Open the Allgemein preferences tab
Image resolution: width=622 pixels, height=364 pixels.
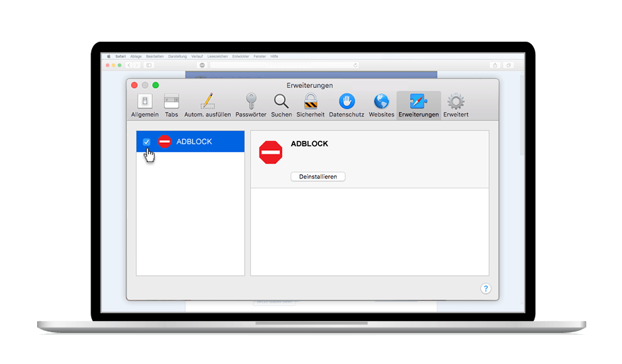click(x=145, y=106)
